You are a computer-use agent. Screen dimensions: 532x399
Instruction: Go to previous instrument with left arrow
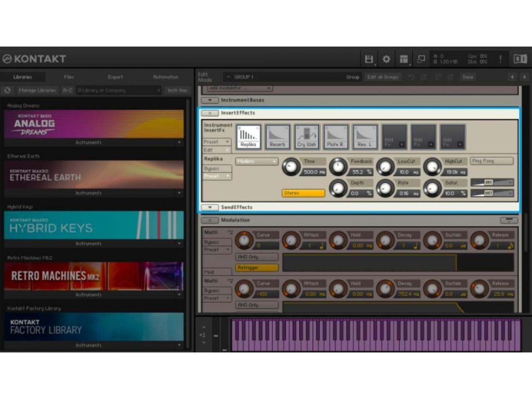512,77
